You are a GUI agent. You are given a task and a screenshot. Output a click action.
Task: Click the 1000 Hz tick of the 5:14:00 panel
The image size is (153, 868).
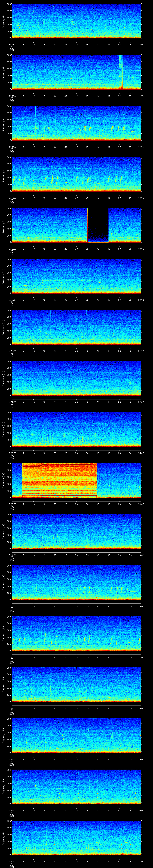8,4
